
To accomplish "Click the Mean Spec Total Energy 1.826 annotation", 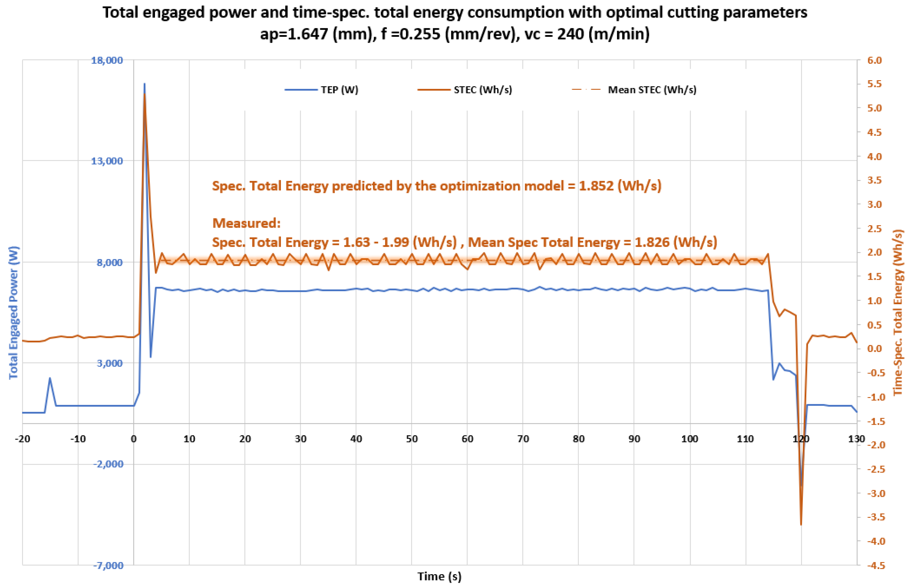I will pyautogui.click(x=592, y=242).
